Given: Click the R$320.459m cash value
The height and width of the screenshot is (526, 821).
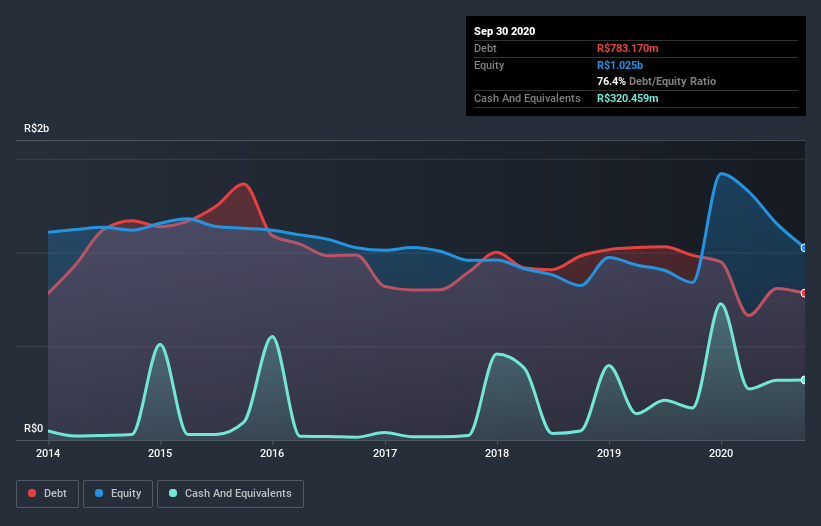Looking at the screenshot, I should pos(627,98).
